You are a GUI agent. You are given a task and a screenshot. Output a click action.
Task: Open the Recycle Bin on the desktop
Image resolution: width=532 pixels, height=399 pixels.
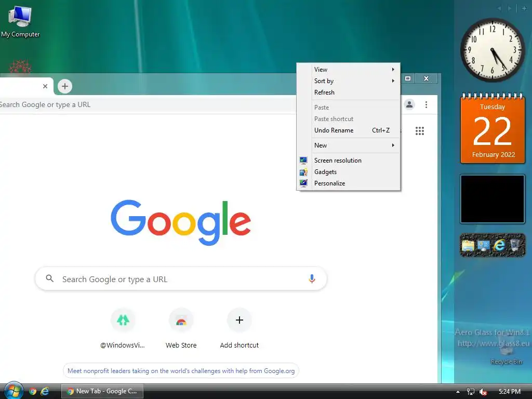[x=506, y=350]
